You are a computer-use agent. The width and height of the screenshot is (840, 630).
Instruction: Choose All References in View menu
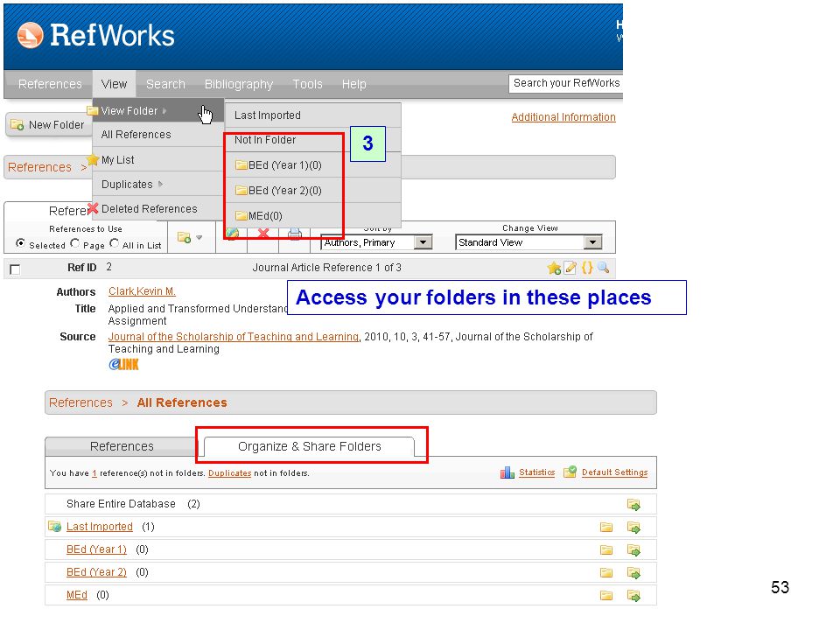pos(158,135)
